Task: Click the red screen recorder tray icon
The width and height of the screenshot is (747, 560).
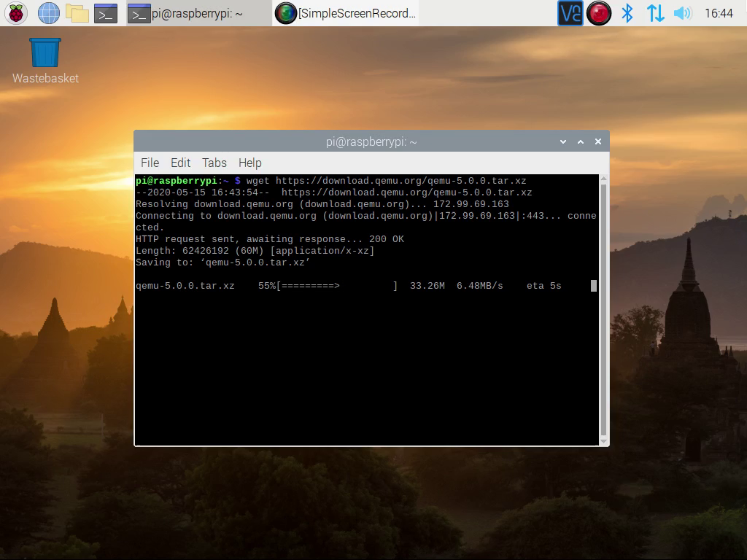Action: 599,13
